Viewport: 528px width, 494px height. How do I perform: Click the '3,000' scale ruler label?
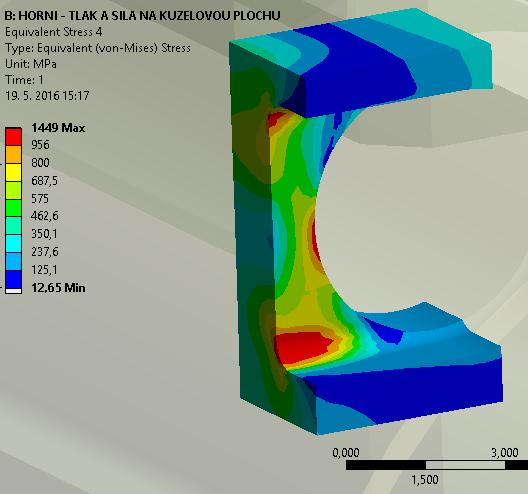tap(504, 453)
